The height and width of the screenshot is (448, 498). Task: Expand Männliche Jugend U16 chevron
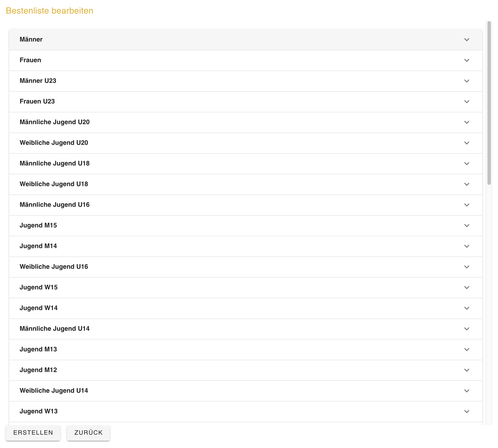tap(467, 205)
